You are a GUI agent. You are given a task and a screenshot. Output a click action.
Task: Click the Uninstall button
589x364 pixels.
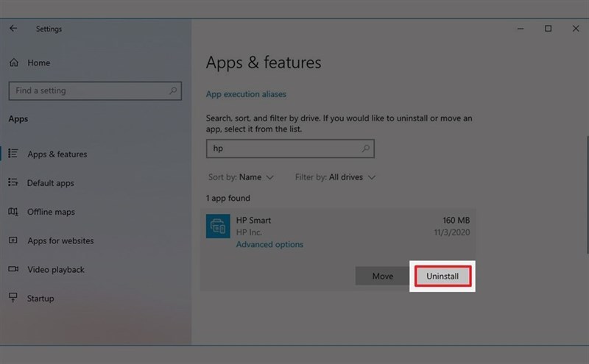click(x=442, y=276)
